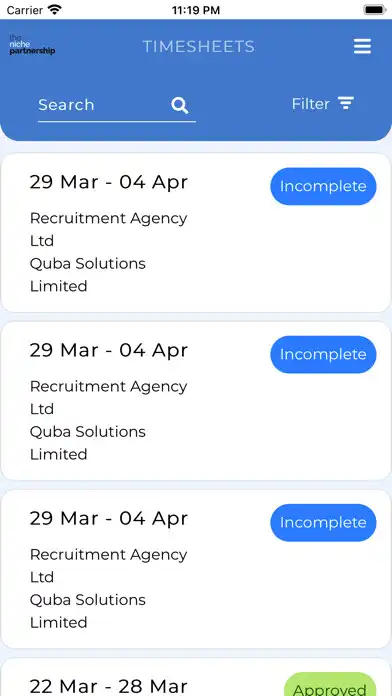Tap Incomplete badge on second timesheet
The image size is (392, 696).
(x=323, y=355)
